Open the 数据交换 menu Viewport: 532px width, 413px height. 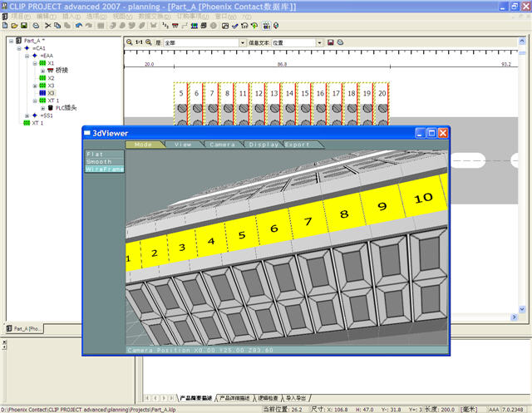tap(155, 17)
